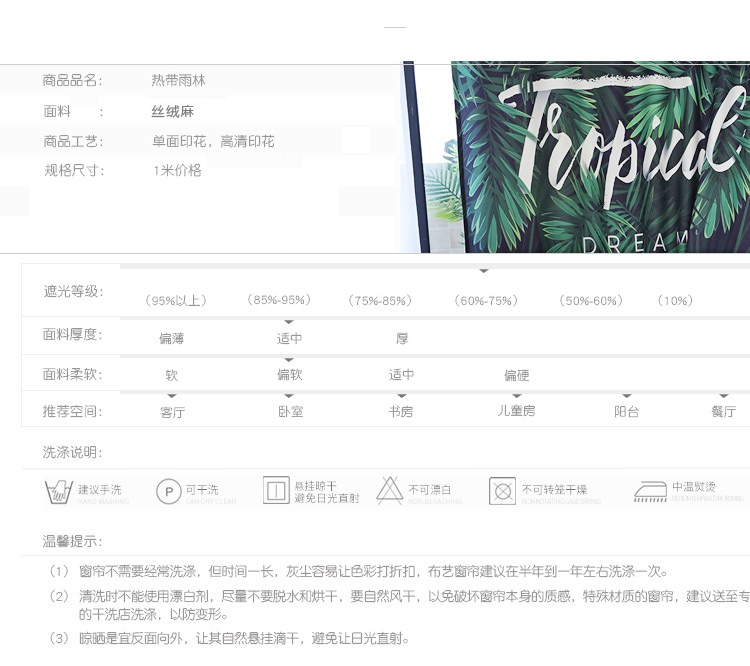Click 偏薄 in the thickness row
Image resolution: width=750 pixels, height=666 pixels.
172,339
